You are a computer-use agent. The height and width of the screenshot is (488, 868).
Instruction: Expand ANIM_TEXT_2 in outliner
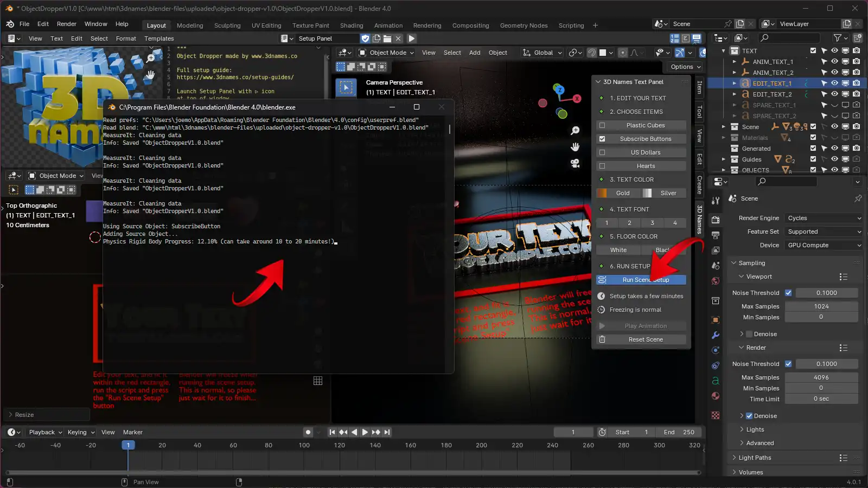coord(735,73)
